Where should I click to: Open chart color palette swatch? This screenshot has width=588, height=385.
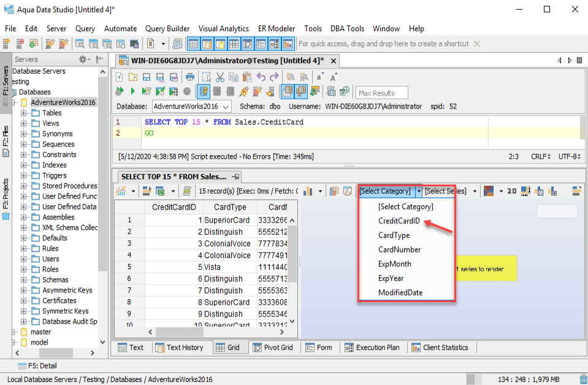[489, 191]
